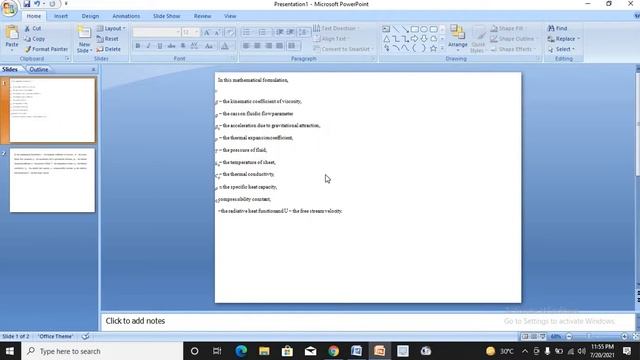This screenshot has width=640, height=360.
Task: Click the Windows taskbar search box
Action: click(102, 351)
